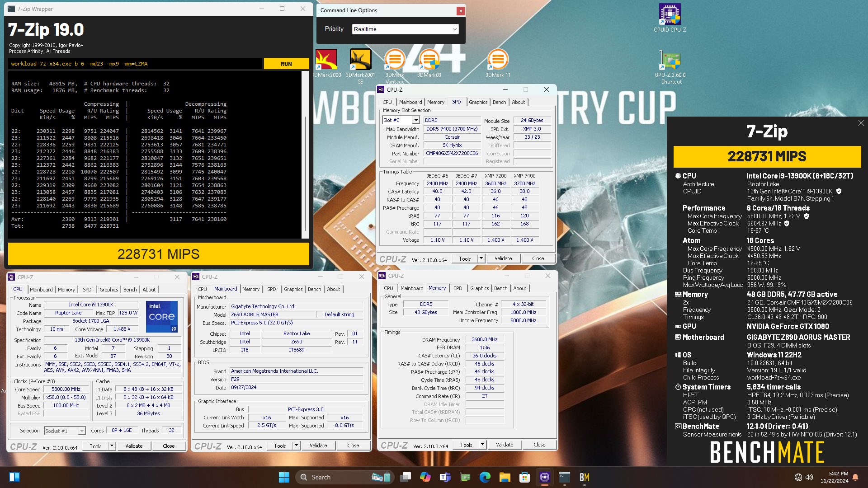Open the Priority Realtime dropdown
The image size is (868, 488).
coord(405,29)
